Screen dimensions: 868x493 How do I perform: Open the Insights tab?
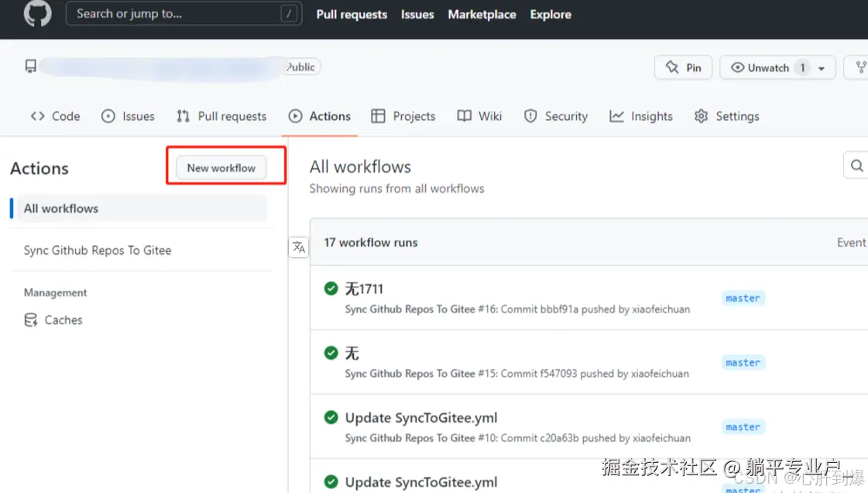click(641, 116)
